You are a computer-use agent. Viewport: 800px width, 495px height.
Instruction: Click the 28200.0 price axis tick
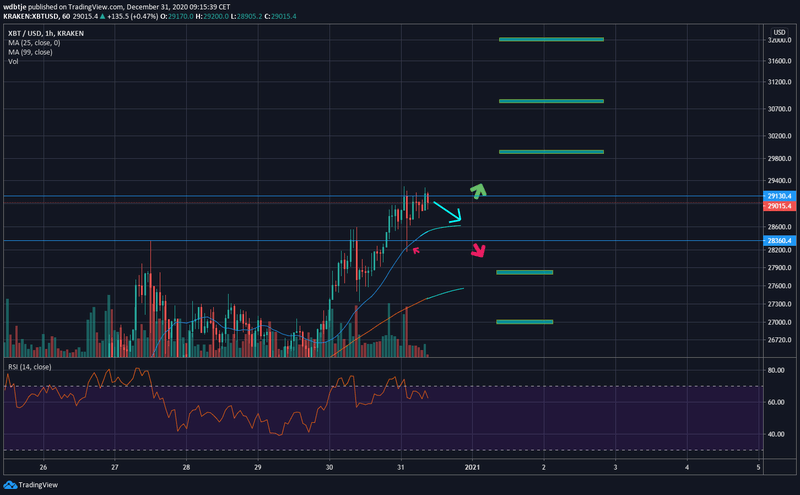point(779,250)
